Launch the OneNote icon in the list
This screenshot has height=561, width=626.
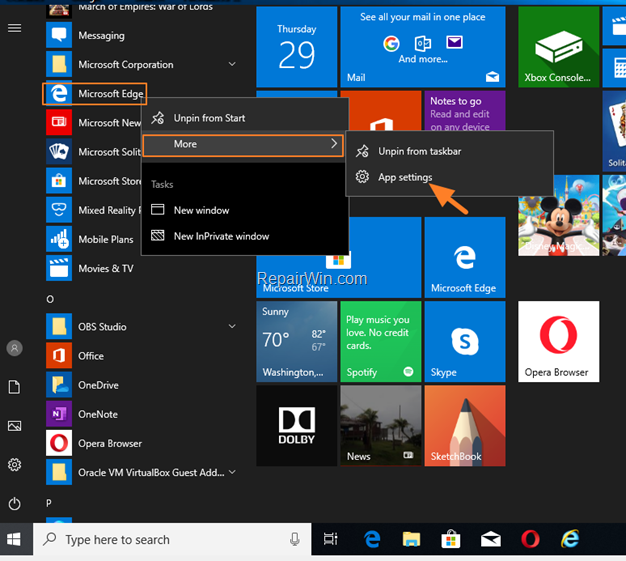coord(59,414)
